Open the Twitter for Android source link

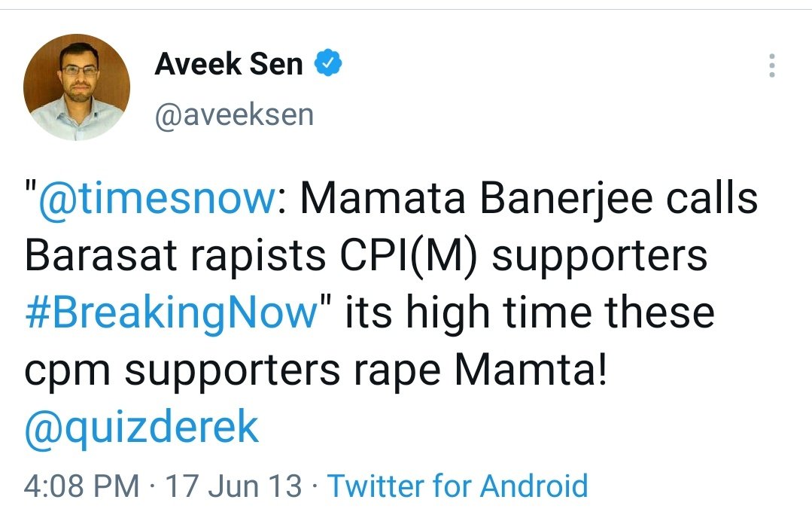click(x=457, y=486)
